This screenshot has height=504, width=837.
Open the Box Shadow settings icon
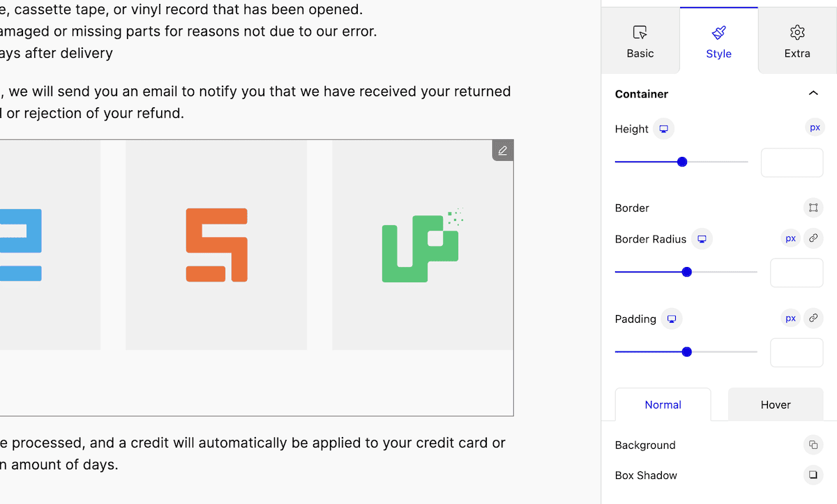(x=813, y=475)
